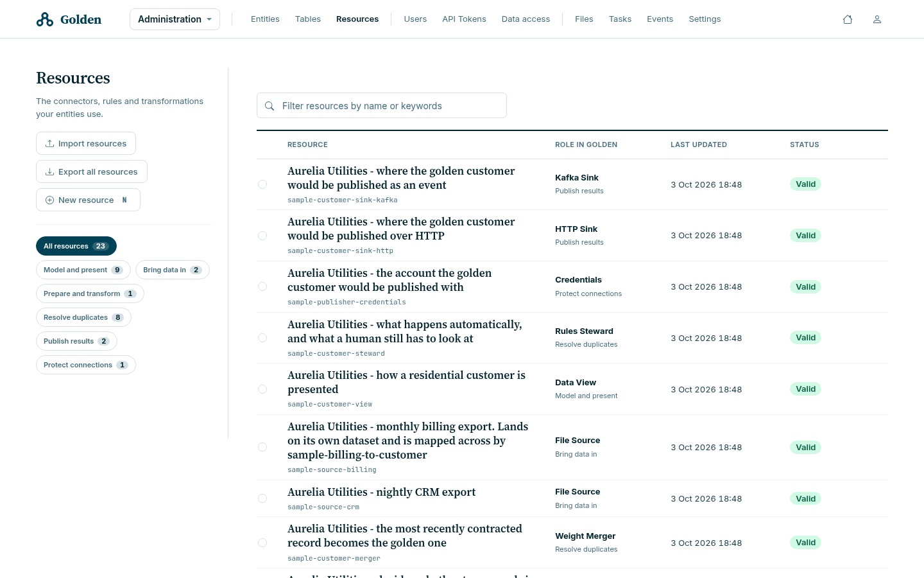Filter by Protect connections category

coord(86,365)
